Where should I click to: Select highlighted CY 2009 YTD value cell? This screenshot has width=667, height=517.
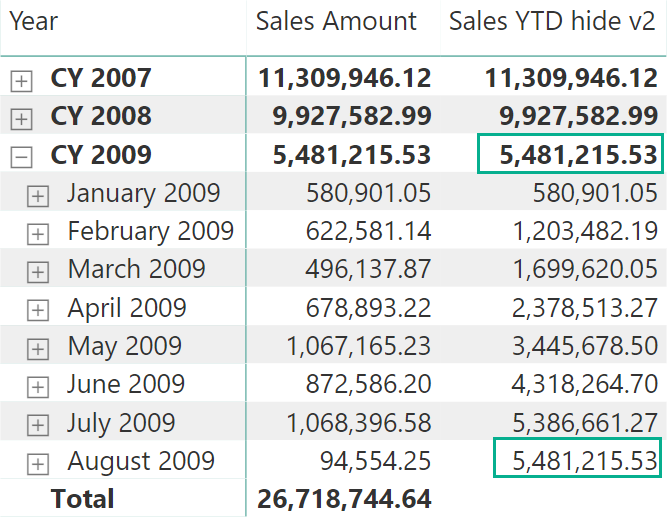click(570, 154)
